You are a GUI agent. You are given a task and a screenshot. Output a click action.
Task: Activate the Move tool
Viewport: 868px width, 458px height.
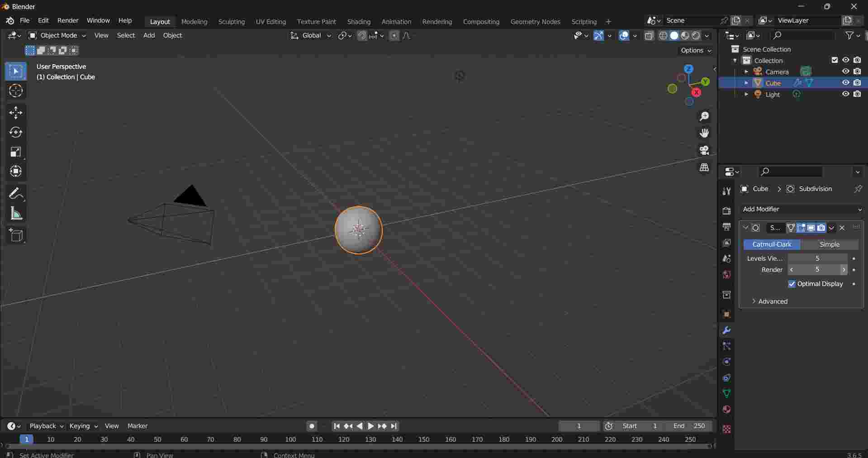(x=16, y=113)
